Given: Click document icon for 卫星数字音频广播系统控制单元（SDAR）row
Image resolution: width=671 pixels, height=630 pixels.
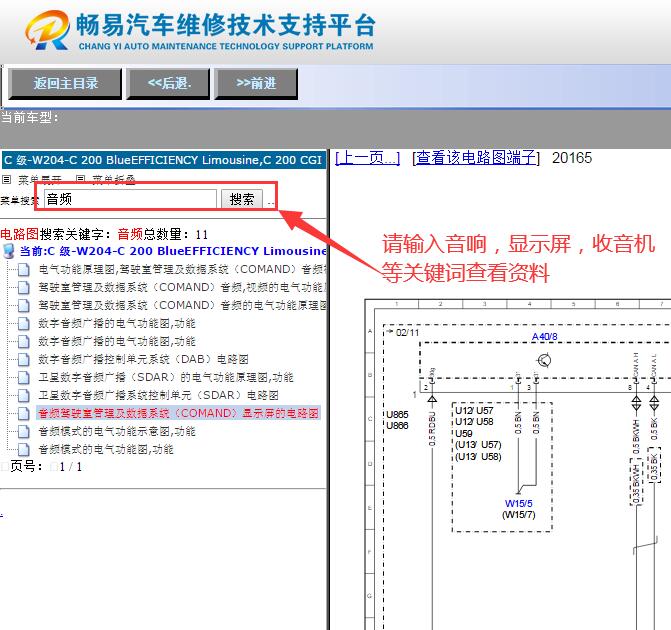Looking at the screenshot, I should coord(24,395).
